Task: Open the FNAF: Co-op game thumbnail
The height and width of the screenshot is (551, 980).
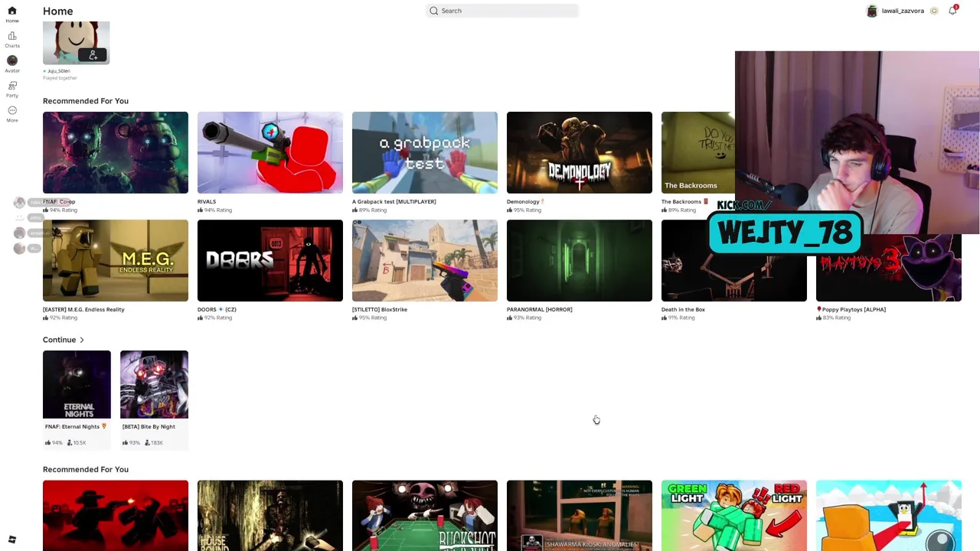Action: pyautogui.click(x=116, y=152)
